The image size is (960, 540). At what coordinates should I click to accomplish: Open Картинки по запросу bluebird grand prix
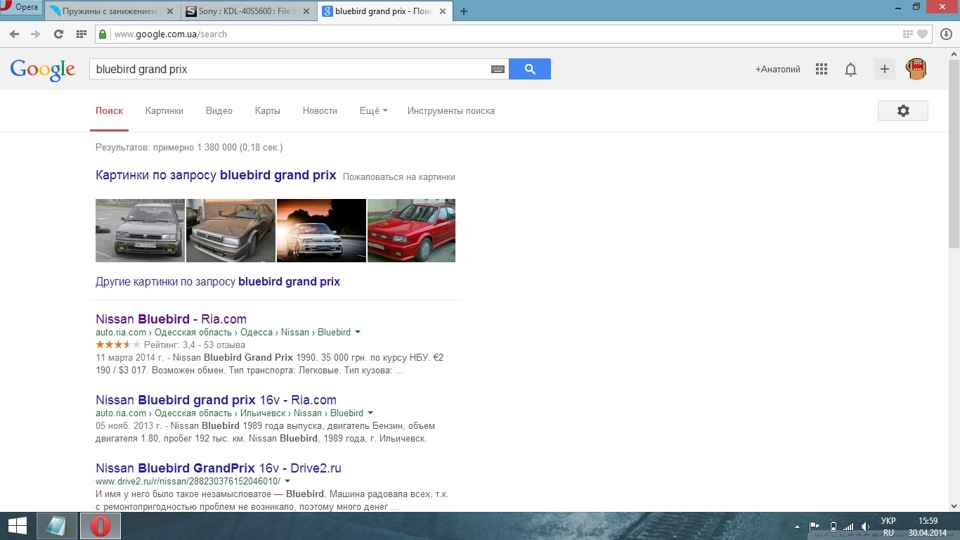click(216, 175)
